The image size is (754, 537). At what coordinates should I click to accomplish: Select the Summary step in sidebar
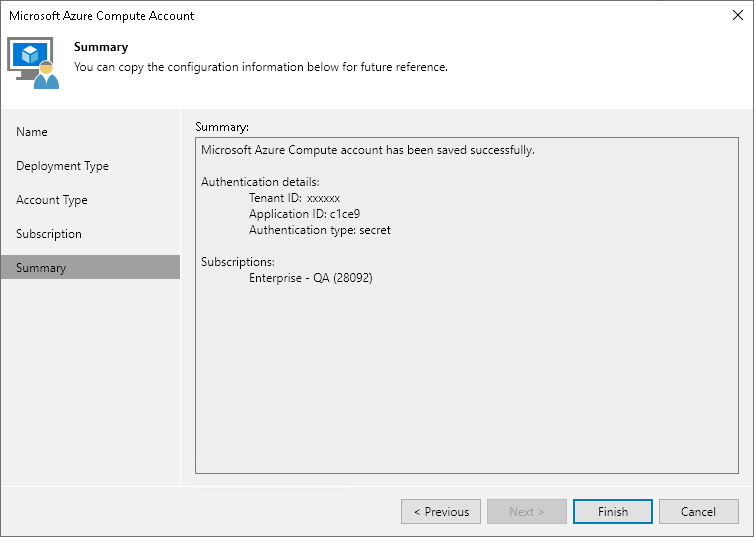90,267
